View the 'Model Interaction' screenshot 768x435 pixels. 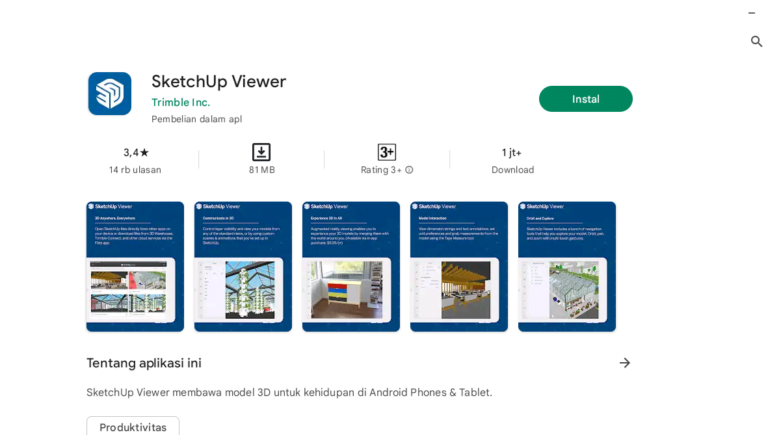tap(459, 266)
